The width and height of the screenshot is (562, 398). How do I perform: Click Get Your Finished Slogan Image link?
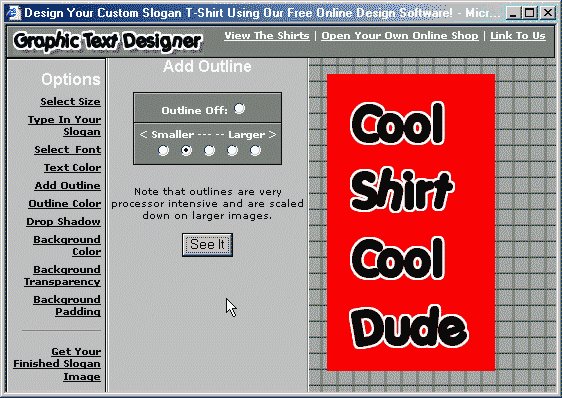[x=57, y=364]
